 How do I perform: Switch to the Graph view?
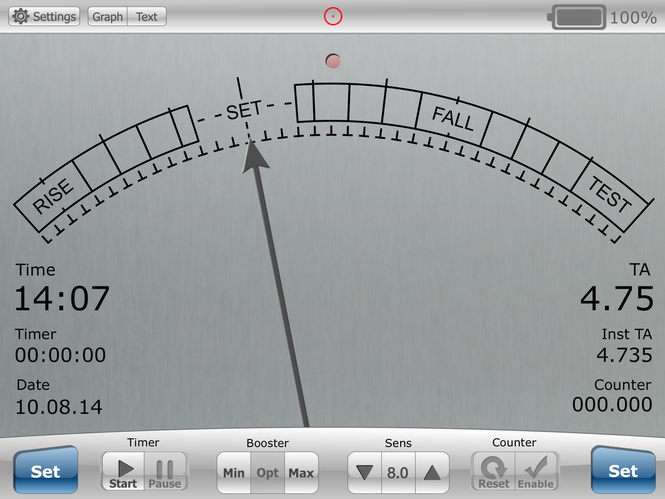point(108,17)
